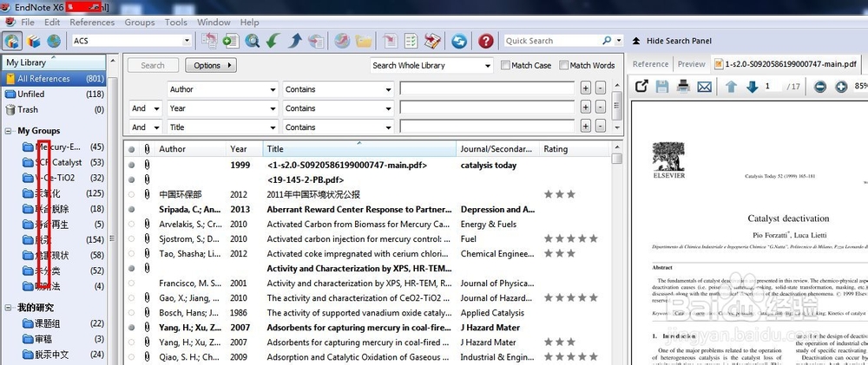Image resolution: width=868 pixels, height=365 pixels.
Task: Toggle read status dot for Arvelakis row
Action: [131, 224]
